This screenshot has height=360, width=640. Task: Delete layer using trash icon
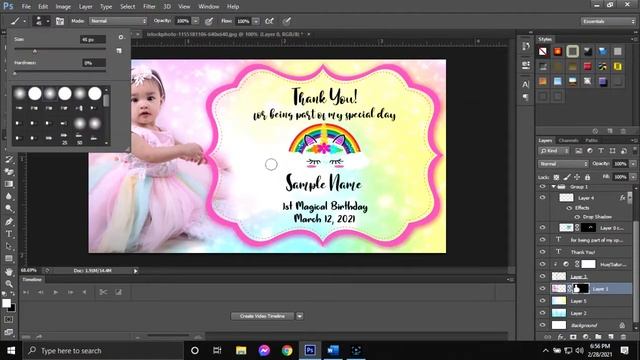coord(623,337)
